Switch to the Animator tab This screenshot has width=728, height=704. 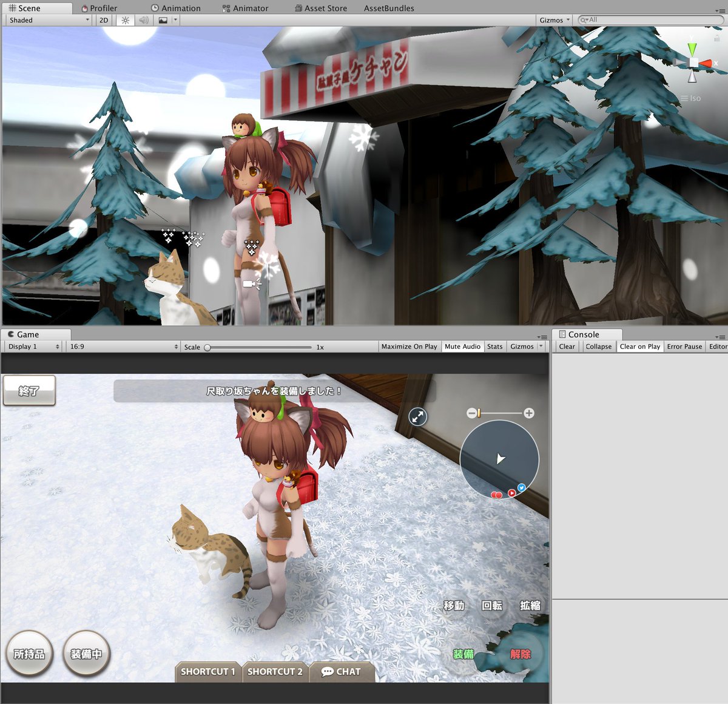point(245,8)
